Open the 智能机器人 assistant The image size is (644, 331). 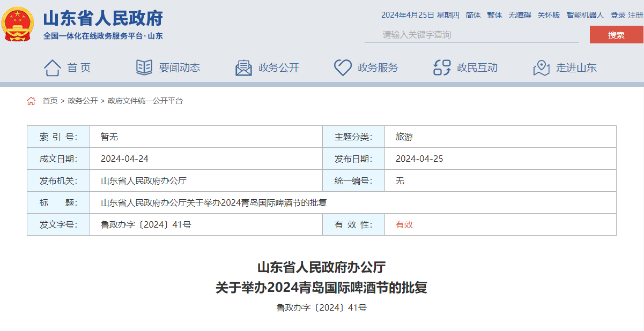tap(585, 15)
